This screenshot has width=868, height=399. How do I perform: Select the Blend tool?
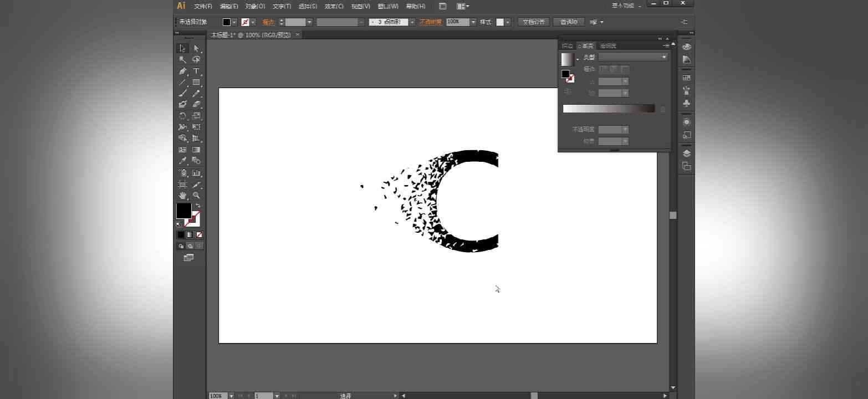tap(196, 161)
